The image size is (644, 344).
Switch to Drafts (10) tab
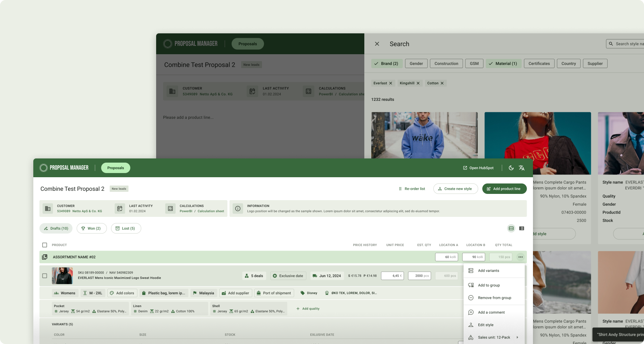56,228
